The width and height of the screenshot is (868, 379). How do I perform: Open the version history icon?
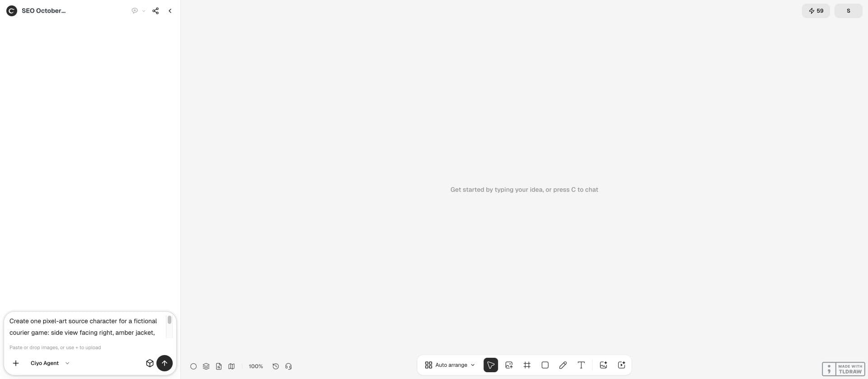(x=276, y=366)
